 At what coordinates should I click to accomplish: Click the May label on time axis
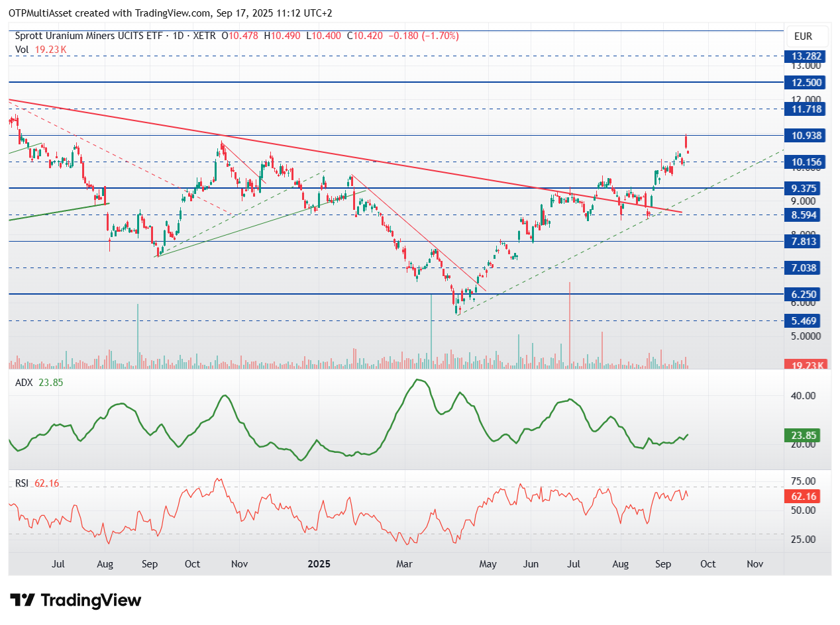pos(488,564)
